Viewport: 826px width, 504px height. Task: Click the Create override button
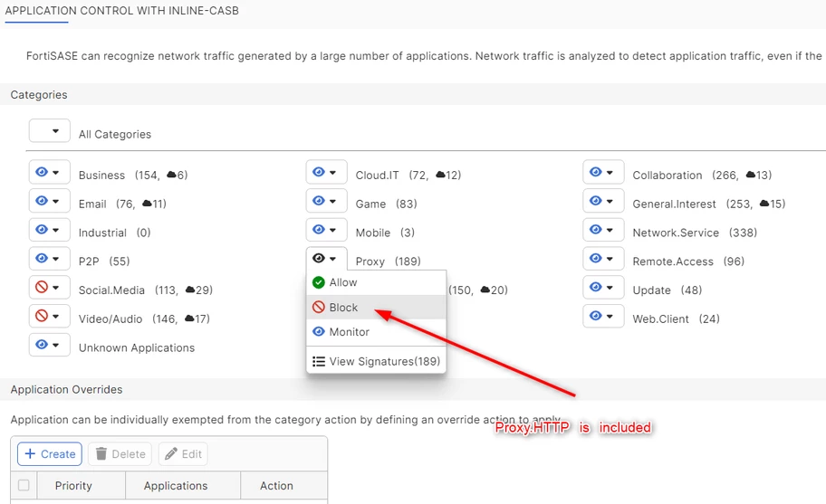click(x=50, y=454)
